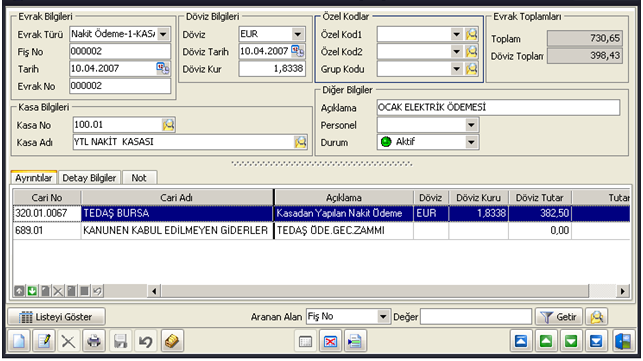Expand the Özel Kod1 dropdown arrow
Viewport: 643px width, 361px height.
[x=456, y=34]
